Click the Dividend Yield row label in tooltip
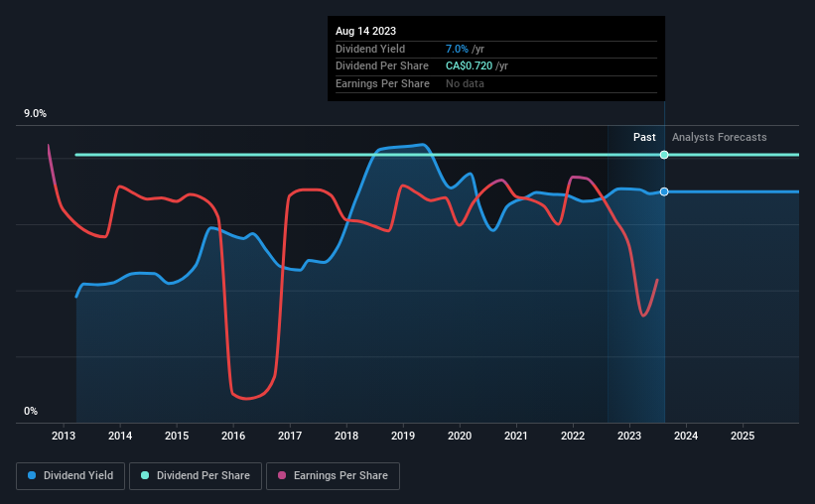 click(370, 49)
